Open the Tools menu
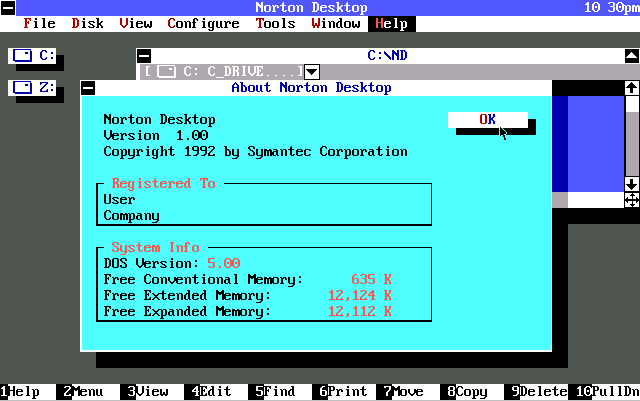The image size is (640, 401). coord(275,24)
